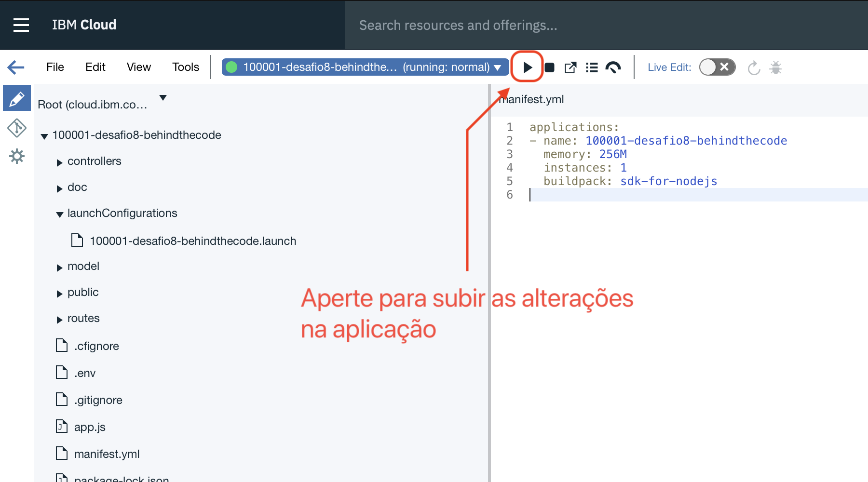Click the Root (cloud.ibm.co…) breadcrumb
Image resolution: width=868 pixels, height=482 pixels.
point(93,105)
